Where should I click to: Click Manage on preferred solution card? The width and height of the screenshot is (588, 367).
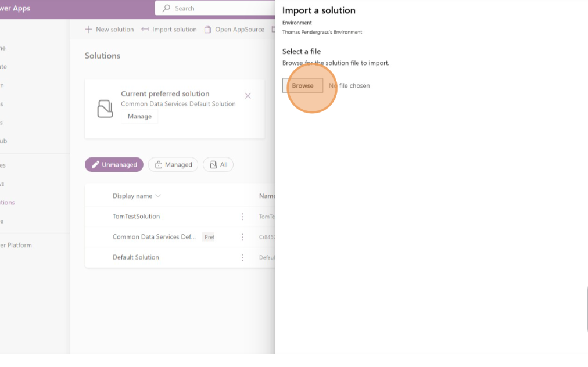pyautogui.click(x=139, y=117)
